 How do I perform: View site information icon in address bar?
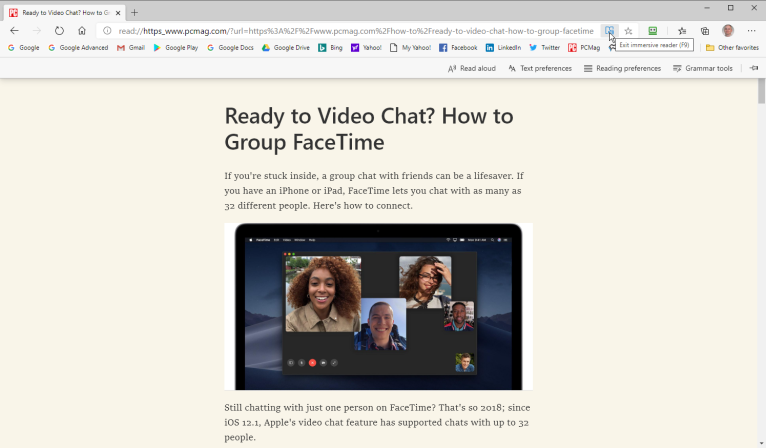pos(107,31)
